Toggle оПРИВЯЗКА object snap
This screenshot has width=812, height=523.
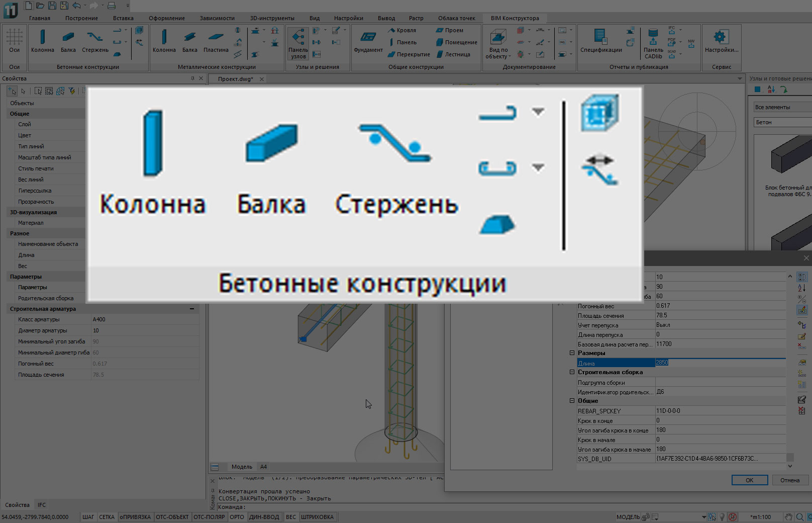tap(135, 517)
